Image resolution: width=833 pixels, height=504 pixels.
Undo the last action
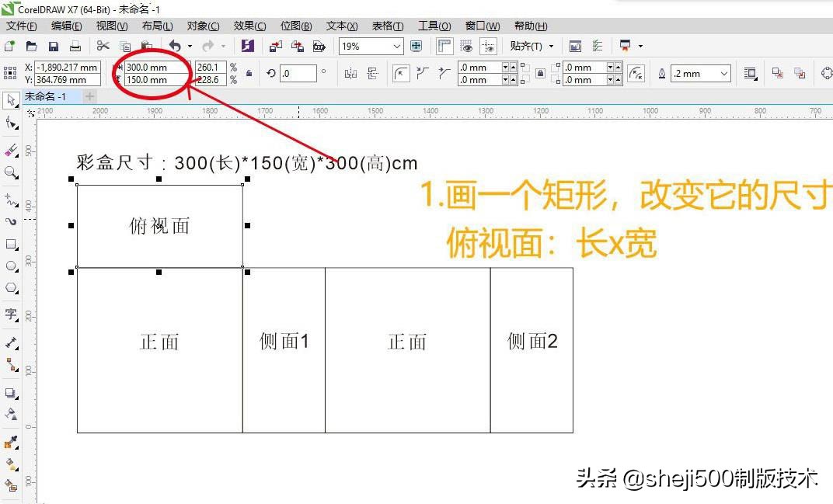point(175,46)
